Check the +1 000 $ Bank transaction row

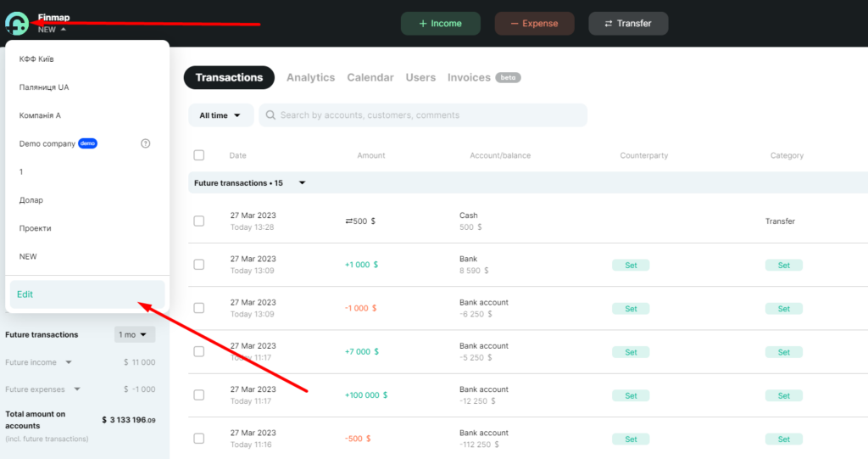point(199,265)
